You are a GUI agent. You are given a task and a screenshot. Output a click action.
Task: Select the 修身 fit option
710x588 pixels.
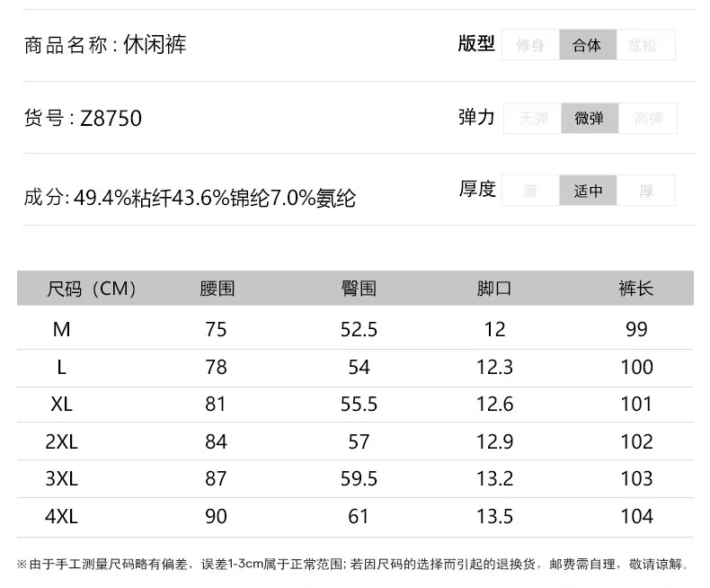[530, 45]
